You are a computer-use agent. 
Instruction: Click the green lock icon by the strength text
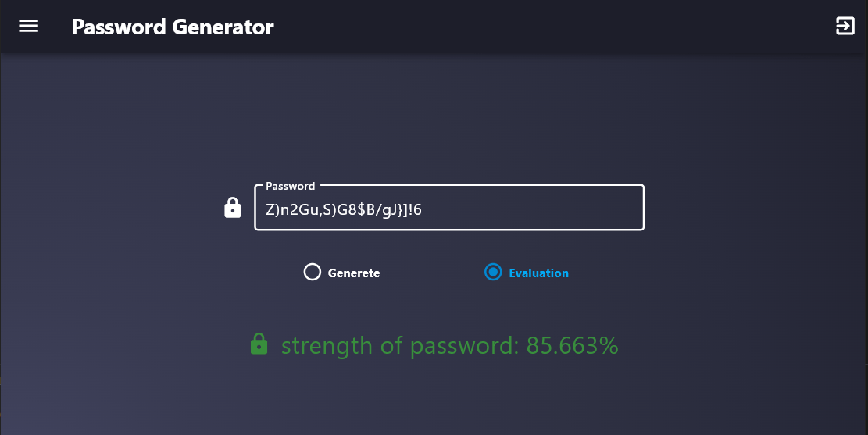259,344
